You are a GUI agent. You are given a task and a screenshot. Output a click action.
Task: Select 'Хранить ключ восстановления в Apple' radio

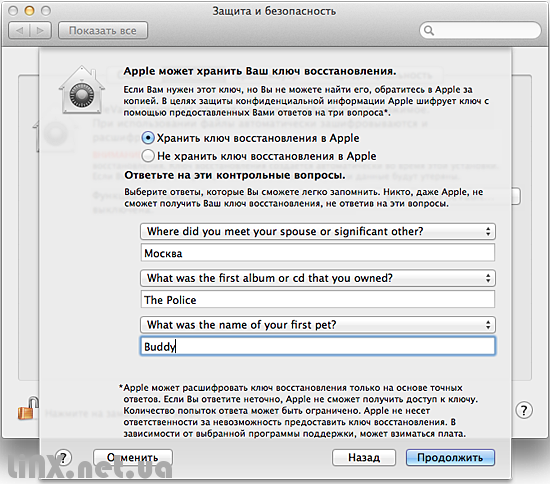pyautogui.click(x=148, y=138)
